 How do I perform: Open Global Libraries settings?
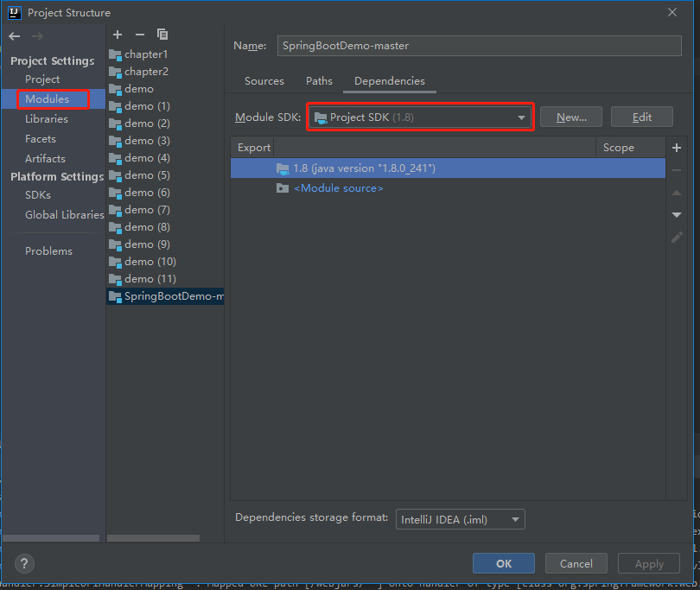pos(64,215)
